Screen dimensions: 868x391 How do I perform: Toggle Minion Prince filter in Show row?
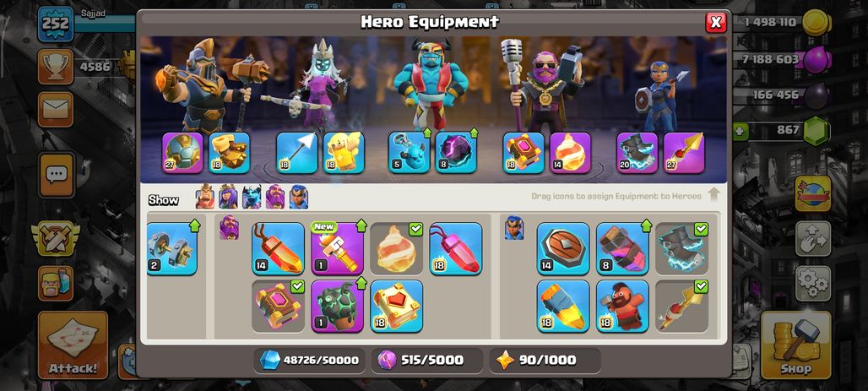point(252,197)
